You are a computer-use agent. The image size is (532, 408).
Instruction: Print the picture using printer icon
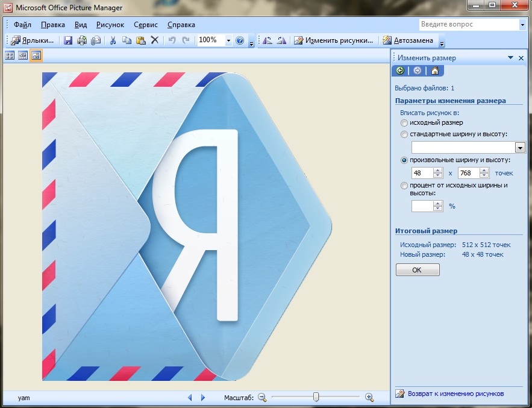pyautogui.click(x=82, y=40)
